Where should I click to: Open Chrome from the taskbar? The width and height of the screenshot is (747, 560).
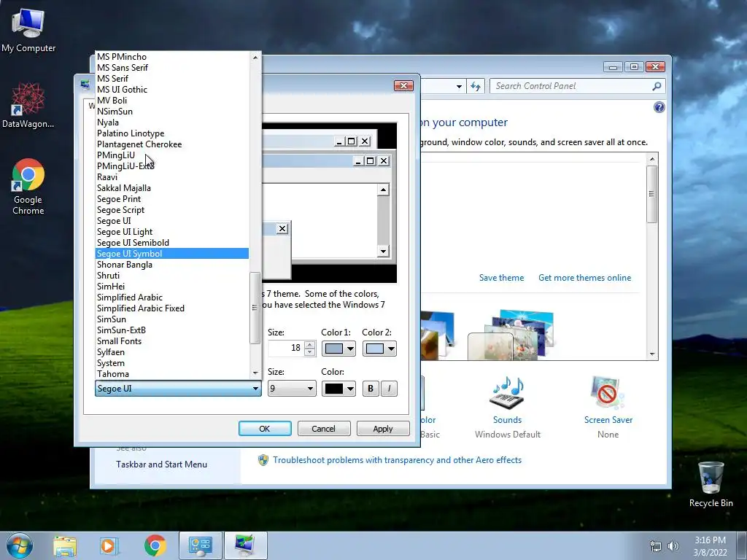[x=155, y=545]
